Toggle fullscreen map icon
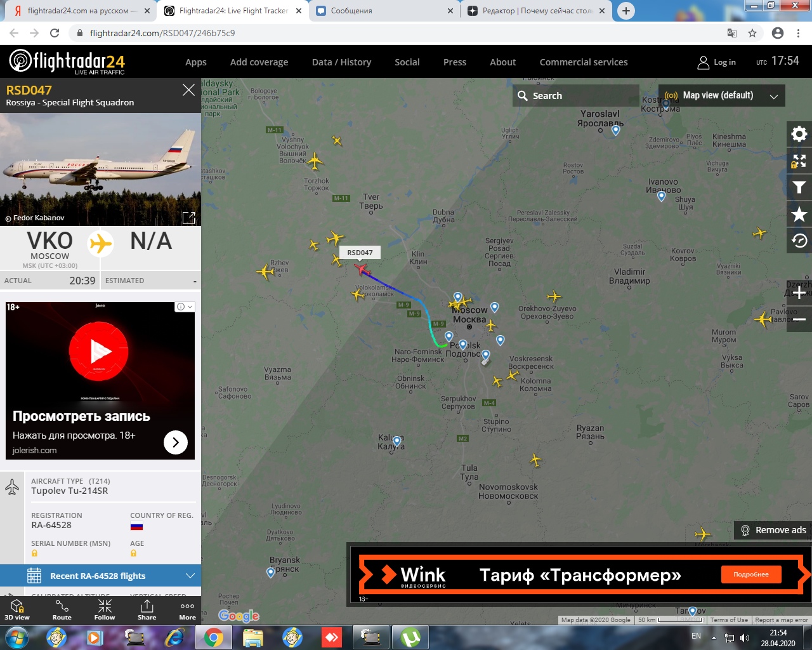Screen dimensions: 812x650 point(799,161)
